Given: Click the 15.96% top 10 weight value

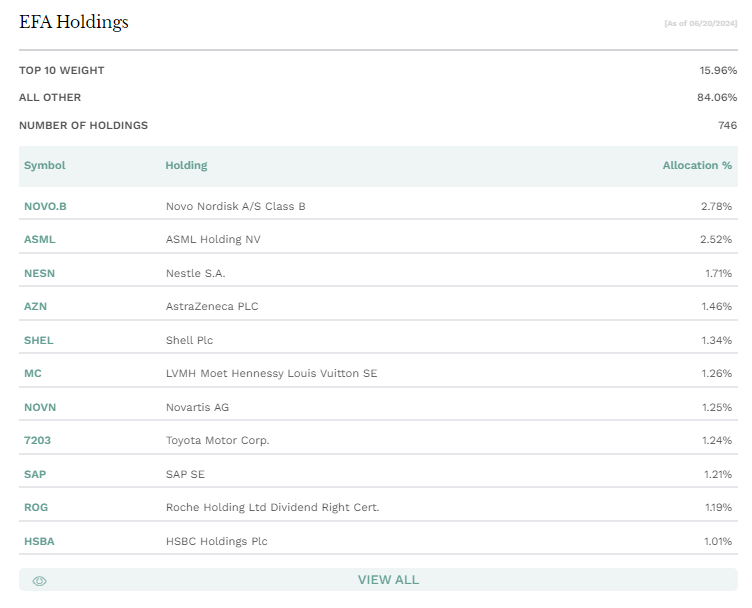Looking at the screenshot, I should point(718,70).
